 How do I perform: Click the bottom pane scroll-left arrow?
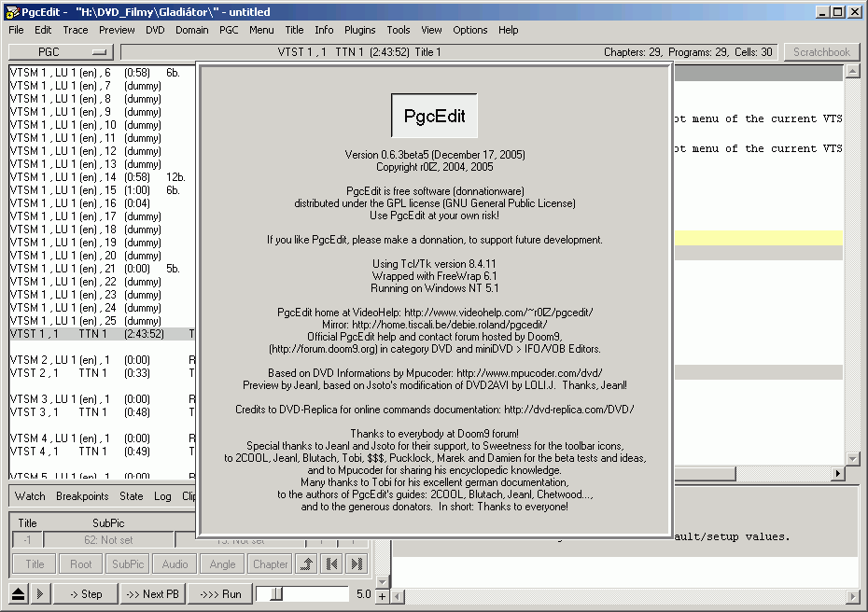pos(398,596)
